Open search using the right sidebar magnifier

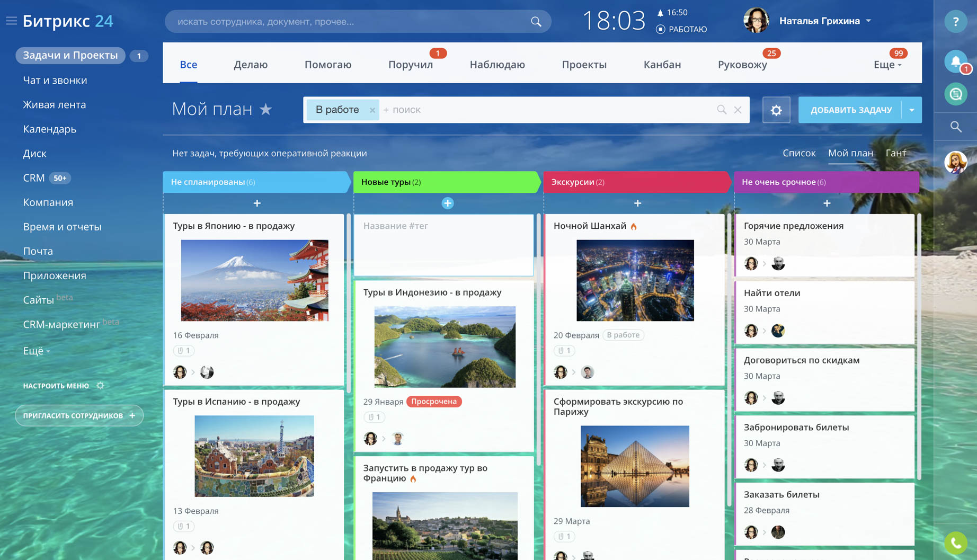coord(955,127)
